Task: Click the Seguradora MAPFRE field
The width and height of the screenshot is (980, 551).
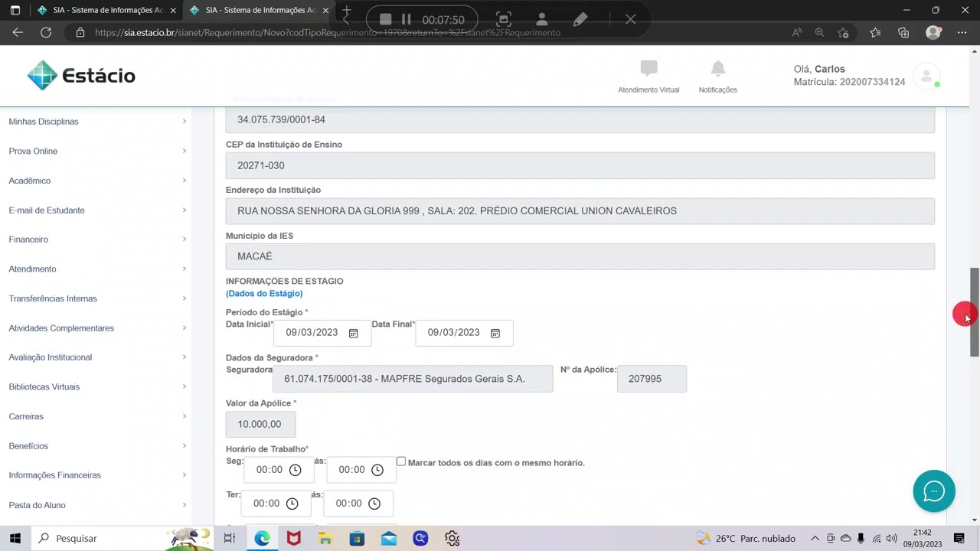Action: 413,379
